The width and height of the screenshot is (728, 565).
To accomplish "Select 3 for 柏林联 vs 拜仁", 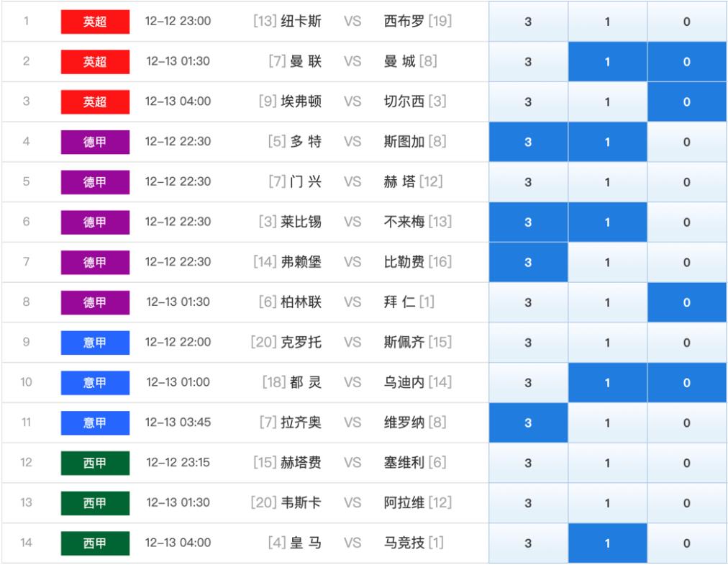I will (x=528, y=302).
